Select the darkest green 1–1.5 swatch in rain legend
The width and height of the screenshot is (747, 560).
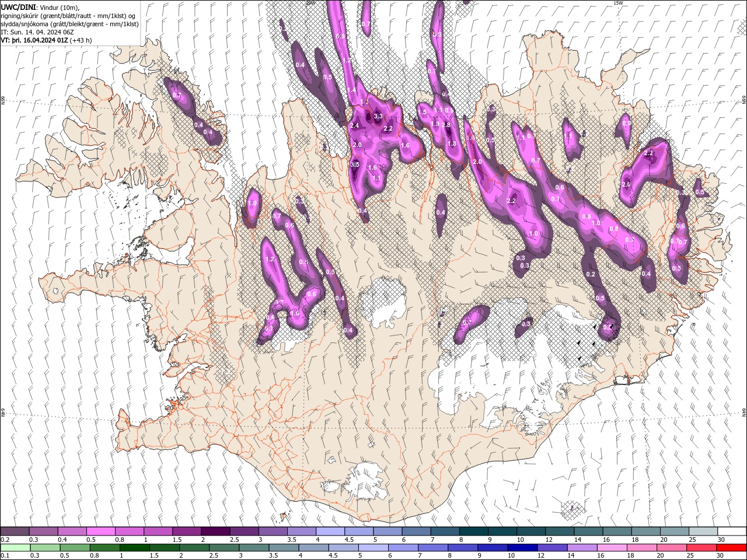[134, 548]
